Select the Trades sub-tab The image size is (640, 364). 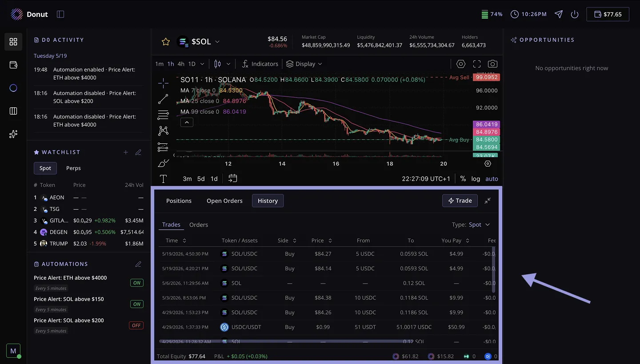171,225
